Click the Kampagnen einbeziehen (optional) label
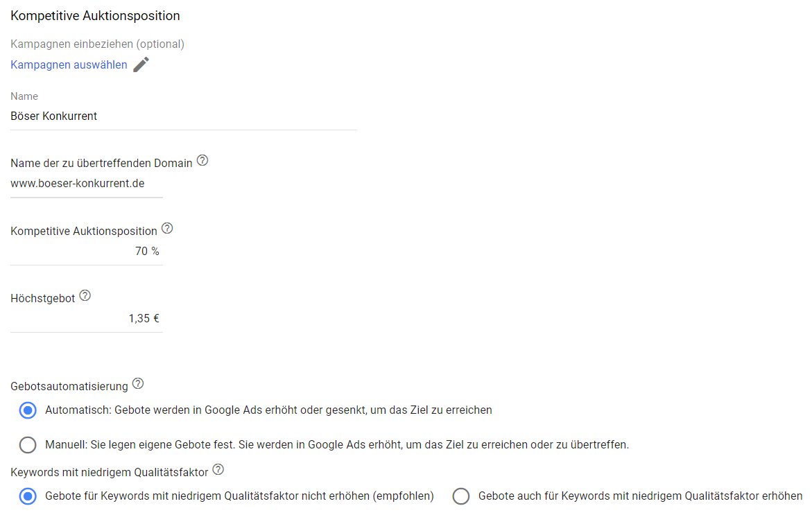Viewport: 812px width, 524px height. pyautogui.click(x=97, y=44)
